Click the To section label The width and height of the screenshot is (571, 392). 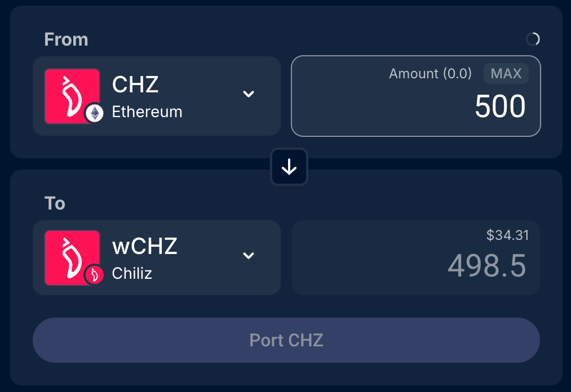(x=55, y=203)
